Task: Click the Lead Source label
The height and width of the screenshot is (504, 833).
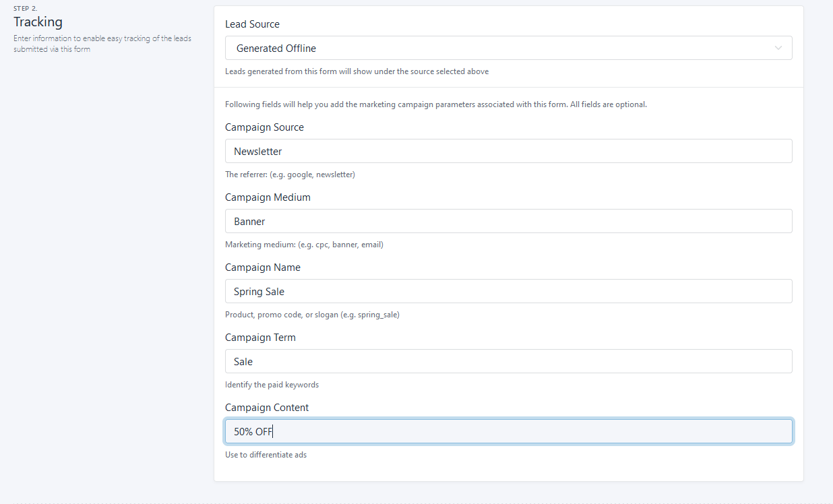Action: pos(252,24)
